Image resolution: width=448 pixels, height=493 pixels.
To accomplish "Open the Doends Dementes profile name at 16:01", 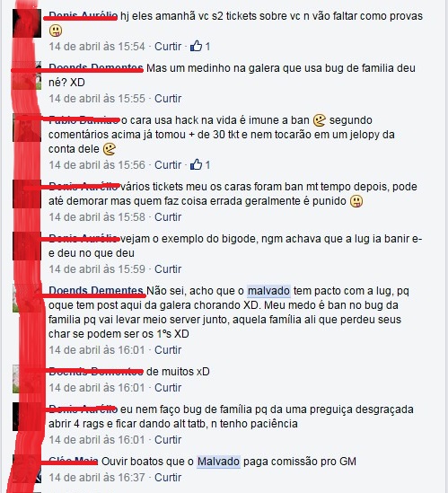I will (x=96, y=291).
